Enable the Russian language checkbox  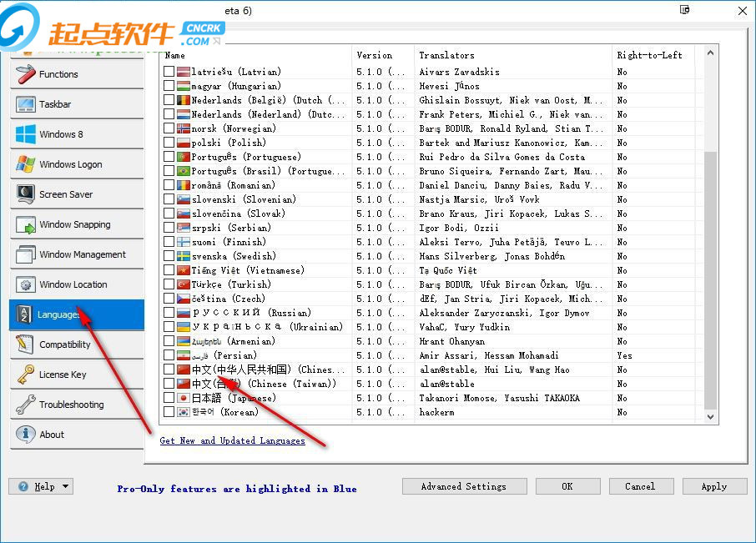tap(169, 313)
